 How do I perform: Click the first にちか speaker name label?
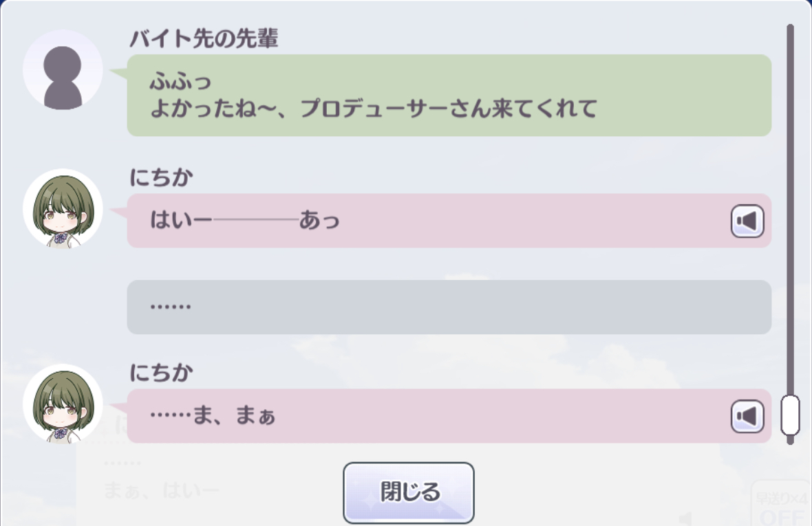click(x=161, y=178)
